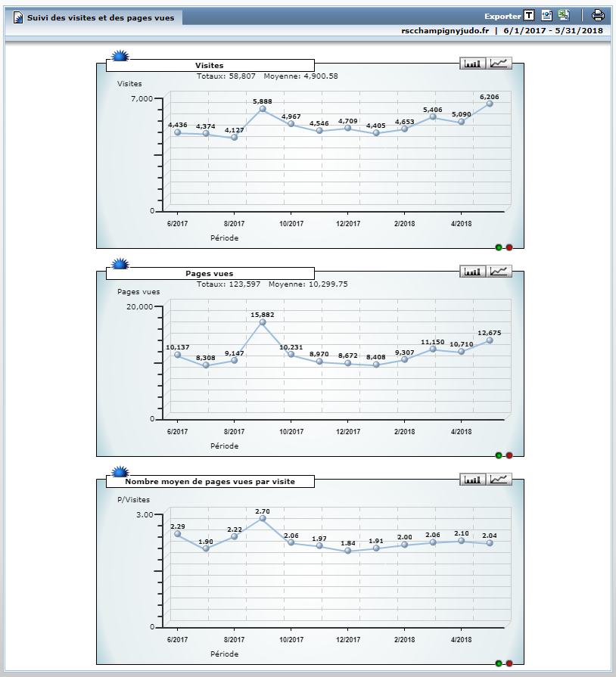Click Nombre moyen de pages vues par visite title
The width and height of the screenshot is (616, 677).
pyautogui.click(x=210, y=481)
